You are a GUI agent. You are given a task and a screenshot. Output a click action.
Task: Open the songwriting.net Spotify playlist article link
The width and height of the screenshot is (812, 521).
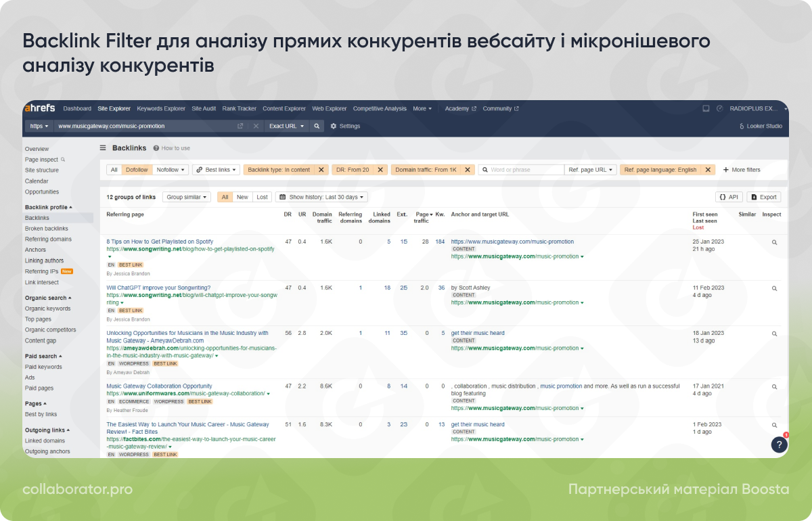tap(160, 242)
